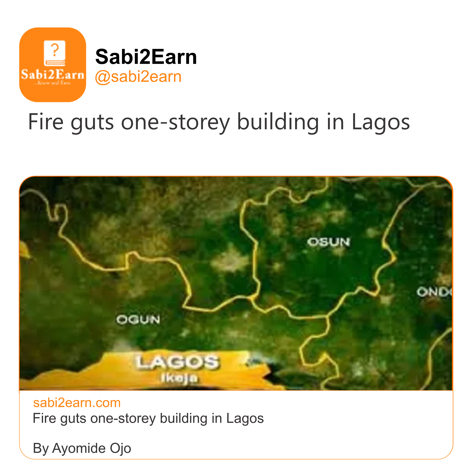
Task: Click the small "Know and Earn" logo tagline
Action: click(53, 83)
